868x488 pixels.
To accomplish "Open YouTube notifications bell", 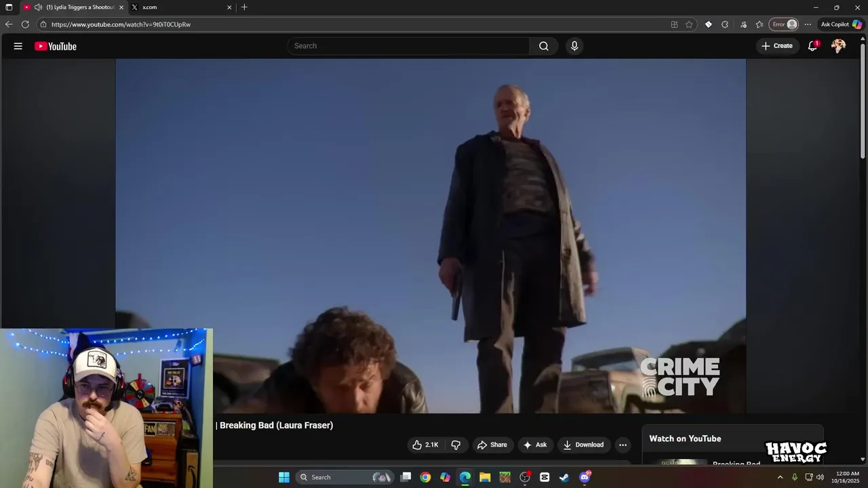I will pos(812,46).
